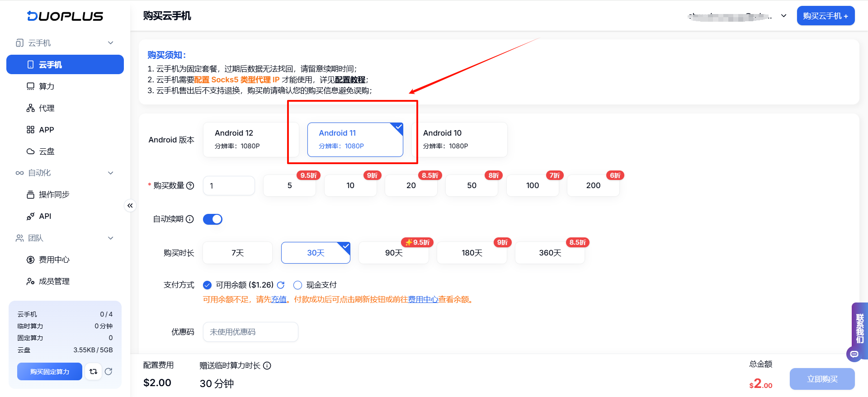Select 30天 duration

coord(316,253)
